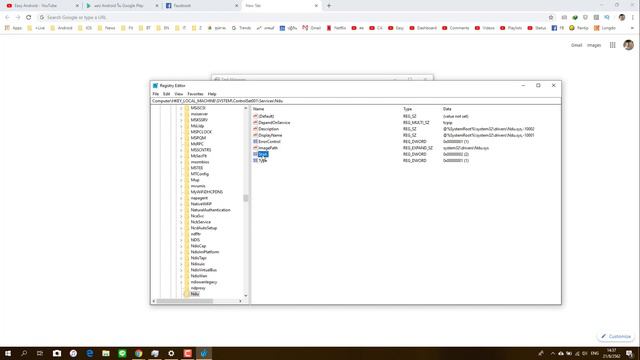Open the Gmail link on New Tab page
The image size is (640, 360).
coord(576,45)
